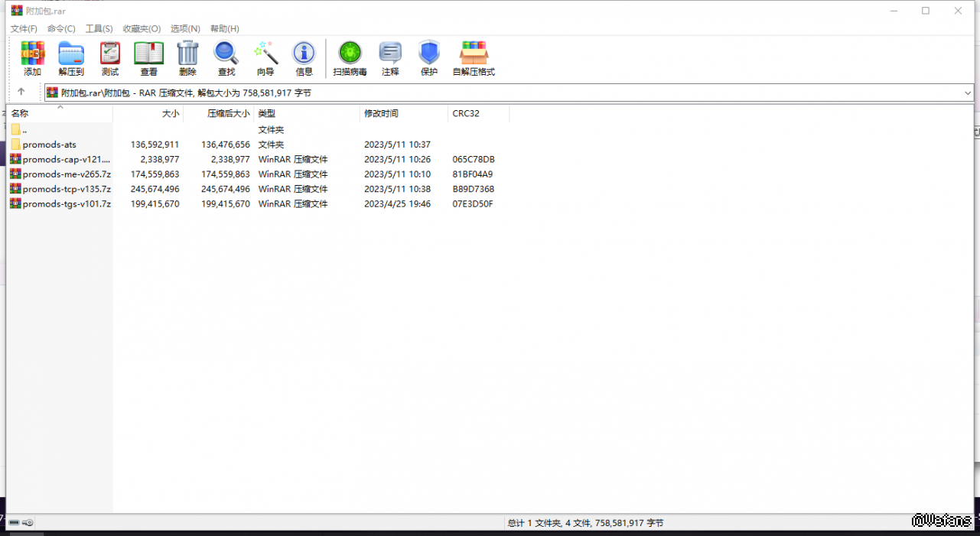
Task: Go up one folder level arrow
Action: 21,92
